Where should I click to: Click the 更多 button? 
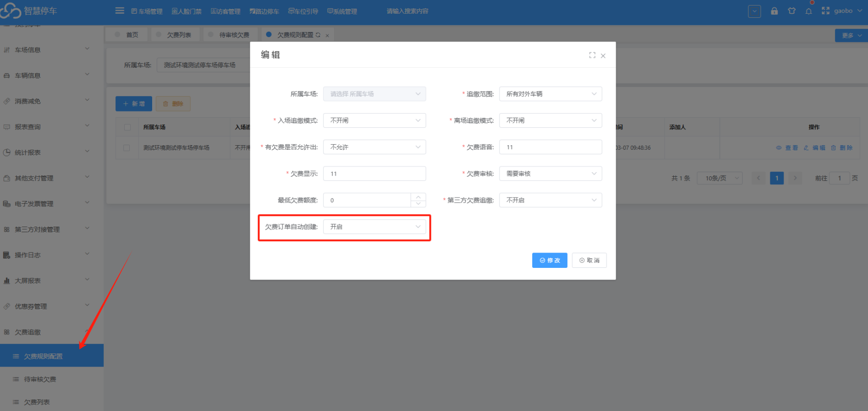851,36
